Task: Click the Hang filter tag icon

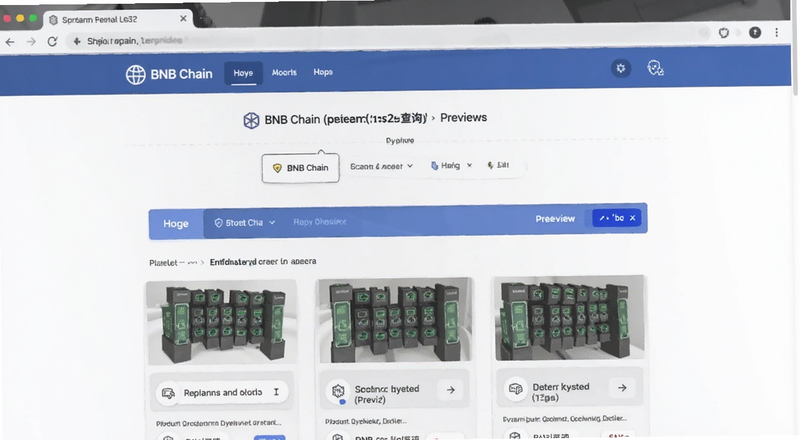Action: [x=434, y=165]
